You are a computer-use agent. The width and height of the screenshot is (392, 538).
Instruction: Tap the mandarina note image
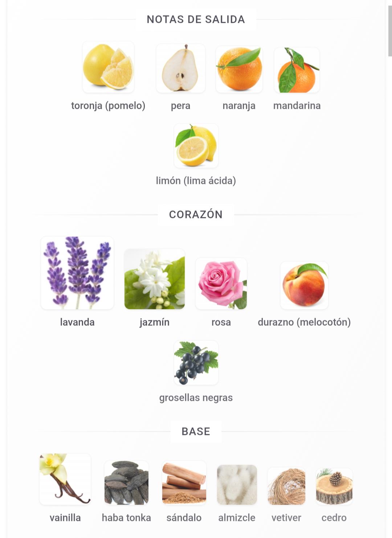tap(297, 70)
